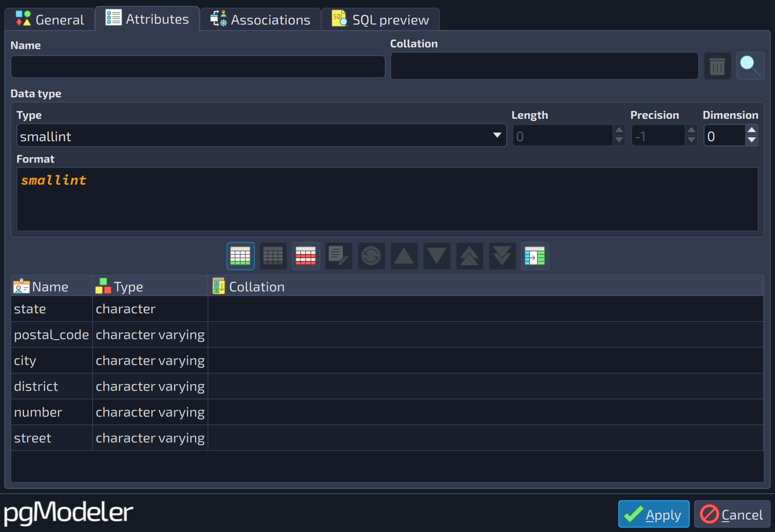The width and height of the screenshot is (775, 532).
Task: Click the Format preview box
Action: click(x=387, y=199)
